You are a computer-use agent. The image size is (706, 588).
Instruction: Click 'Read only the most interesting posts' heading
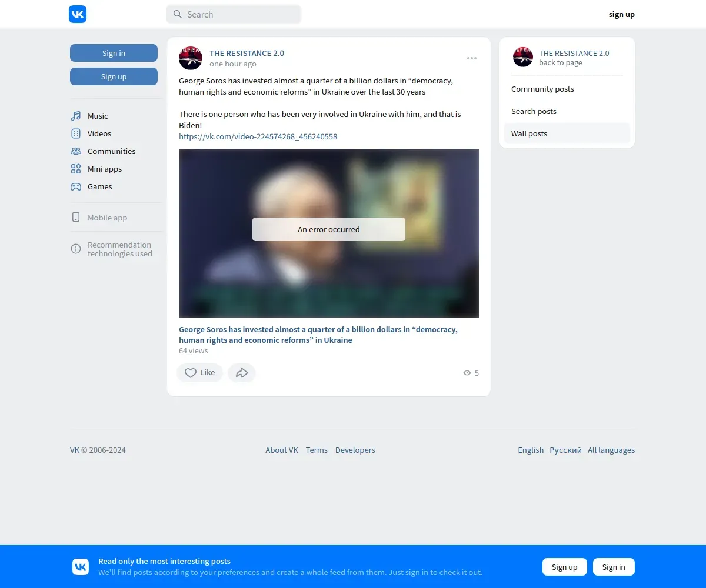pyautogui.click(x=164, y=561)
